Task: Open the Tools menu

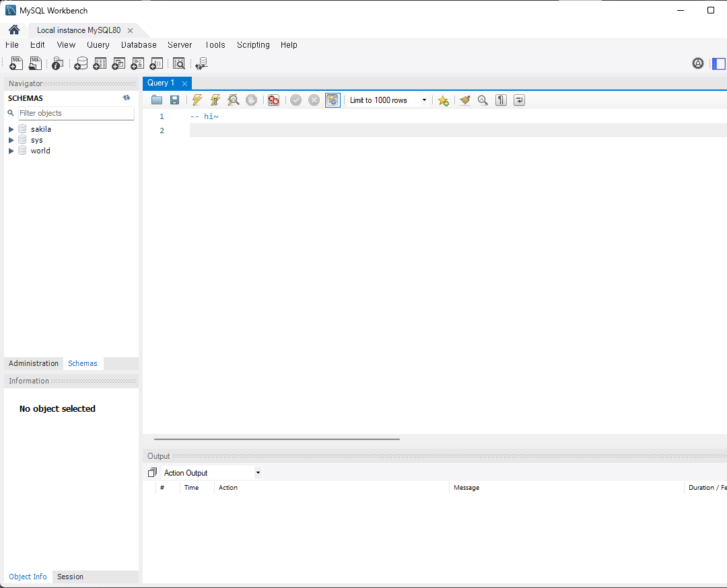Action: [215, 45]
